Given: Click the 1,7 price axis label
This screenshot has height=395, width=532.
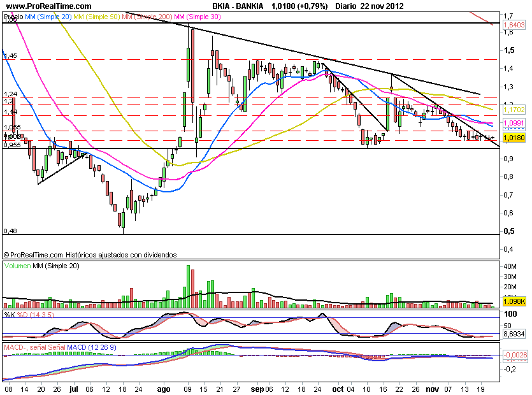Looking at the screenshot, I should click(x=508, y=16).
